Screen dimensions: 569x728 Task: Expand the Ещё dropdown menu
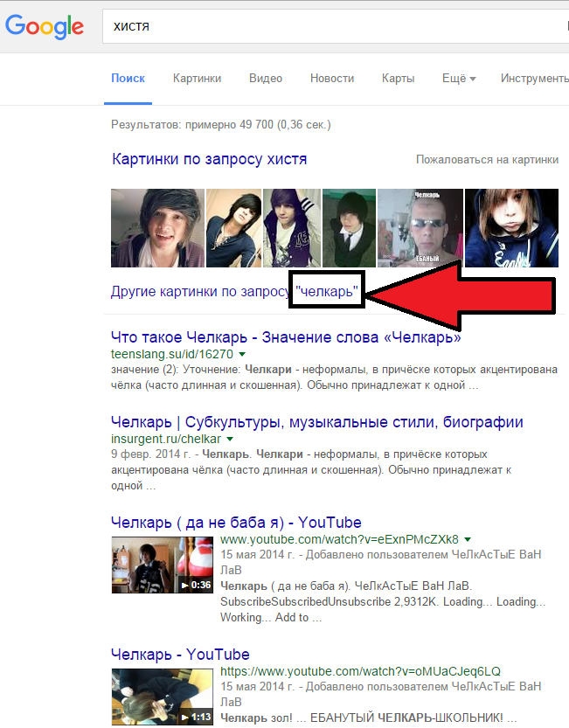(x=459, y=79)
